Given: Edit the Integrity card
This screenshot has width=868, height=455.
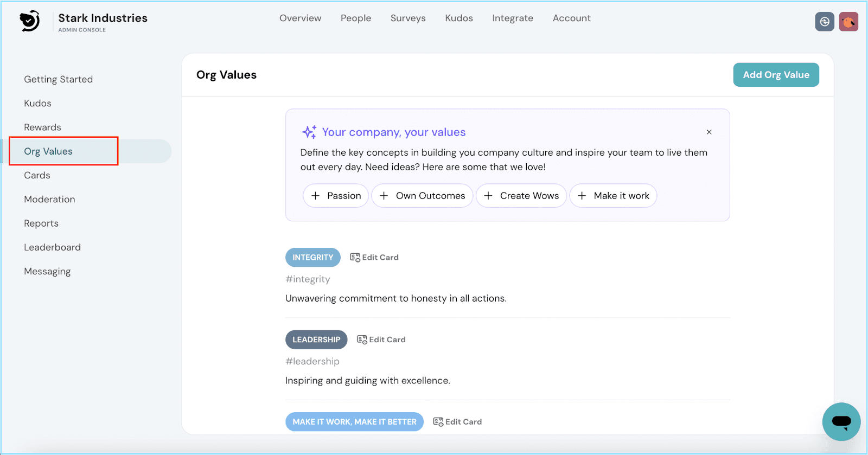Looking at the screenshot, I should [x=374, y=258].
